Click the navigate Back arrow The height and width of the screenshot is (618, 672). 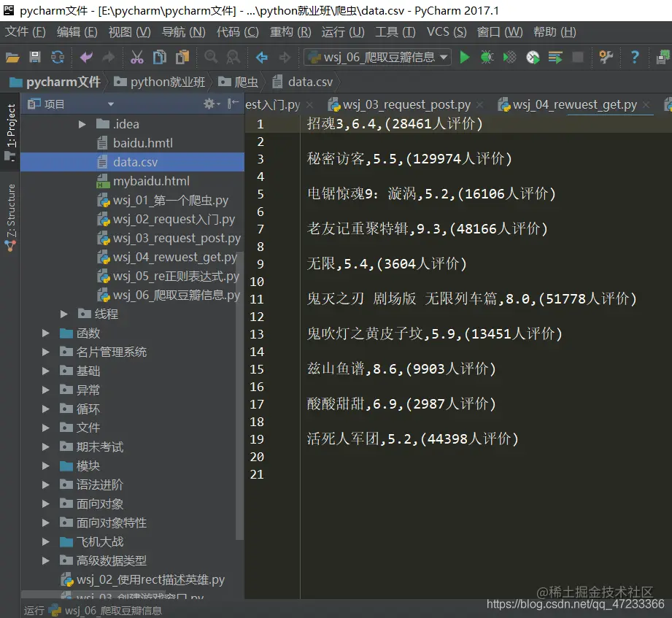coord(261,57)
